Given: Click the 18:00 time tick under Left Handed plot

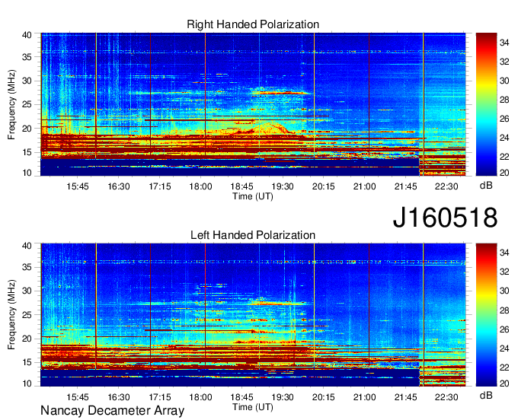Looking at the screenshot, I should [200, 397].
